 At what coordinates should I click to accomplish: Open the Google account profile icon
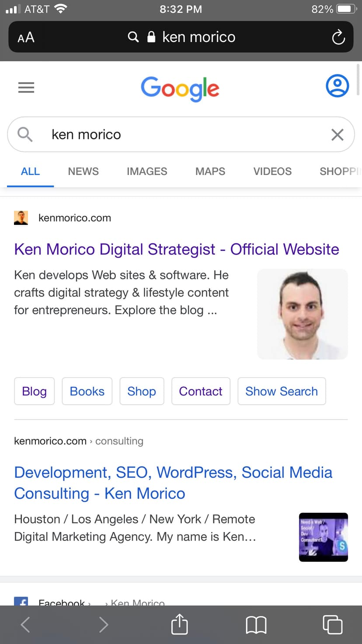pos(337,86)
